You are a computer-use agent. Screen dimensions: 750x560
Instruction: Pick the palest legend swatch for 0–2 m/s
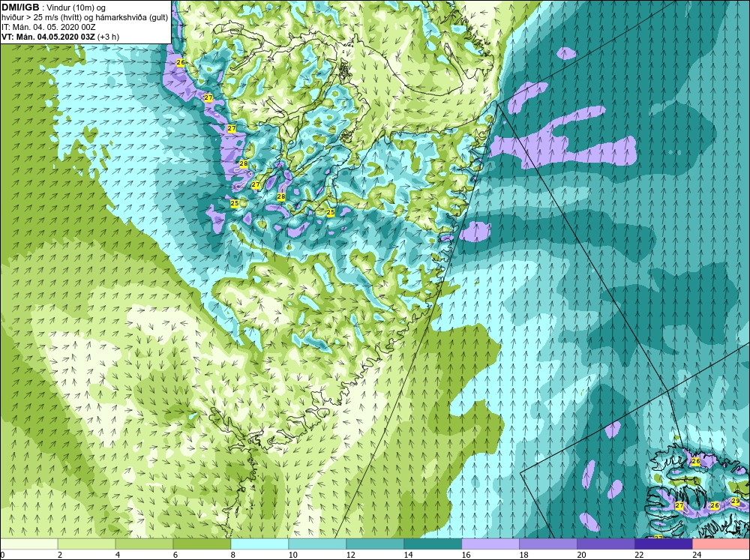tap(28, 544)
